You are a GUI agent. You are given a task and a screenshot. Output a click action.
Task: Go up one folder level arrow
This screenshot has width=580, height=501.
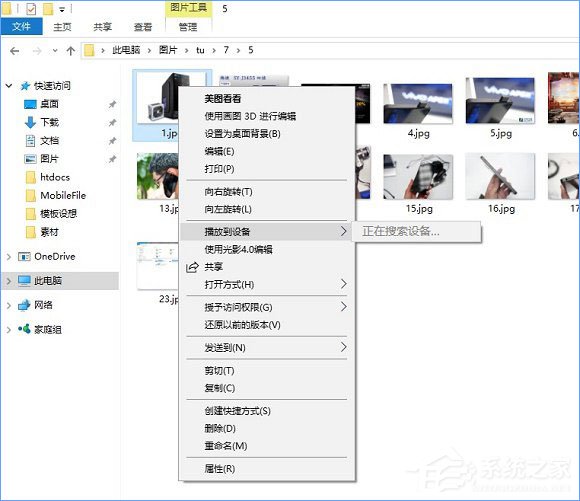click(70, 51)
